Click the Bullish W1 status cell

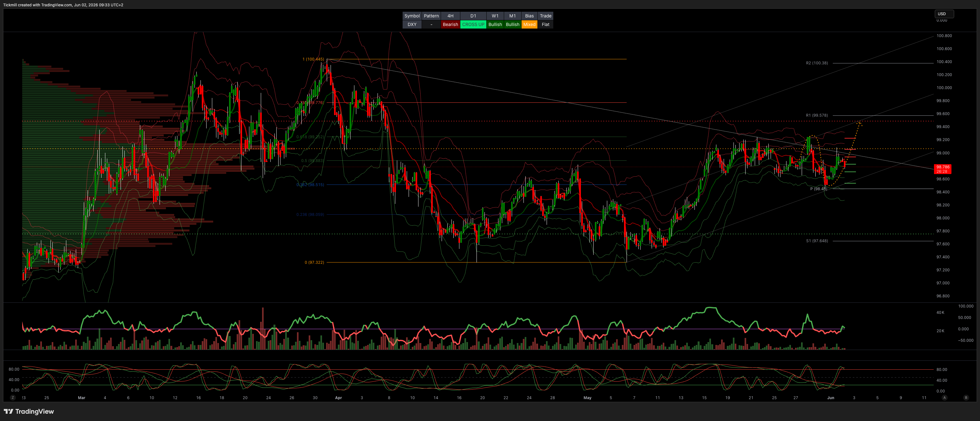coord(495,24)
